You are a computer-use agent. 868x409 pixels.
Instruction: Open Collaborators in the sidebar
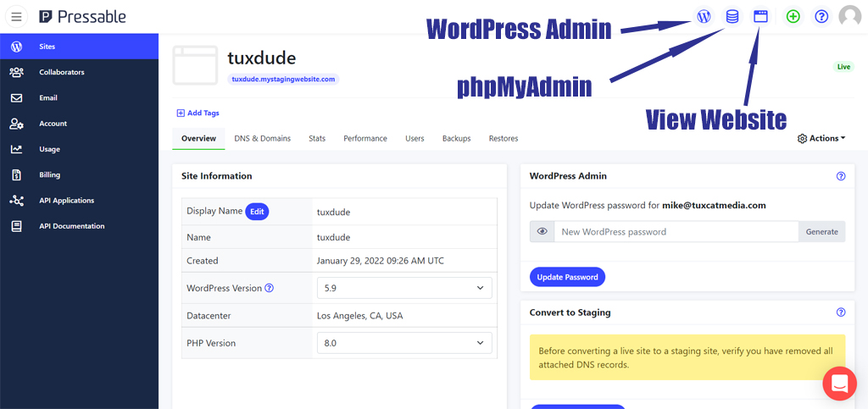(x=79, y=72)
